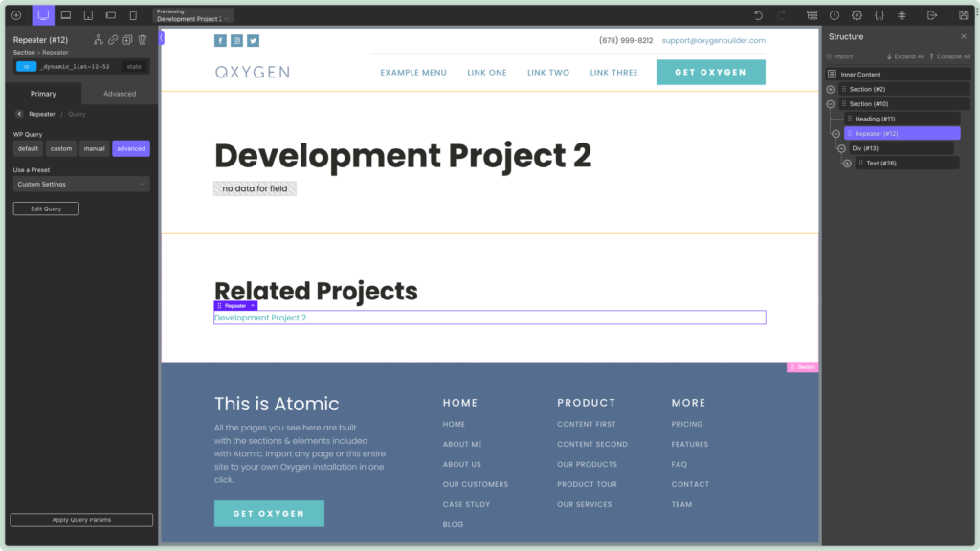Set WP Query to custom

click(x=61, y=148)
